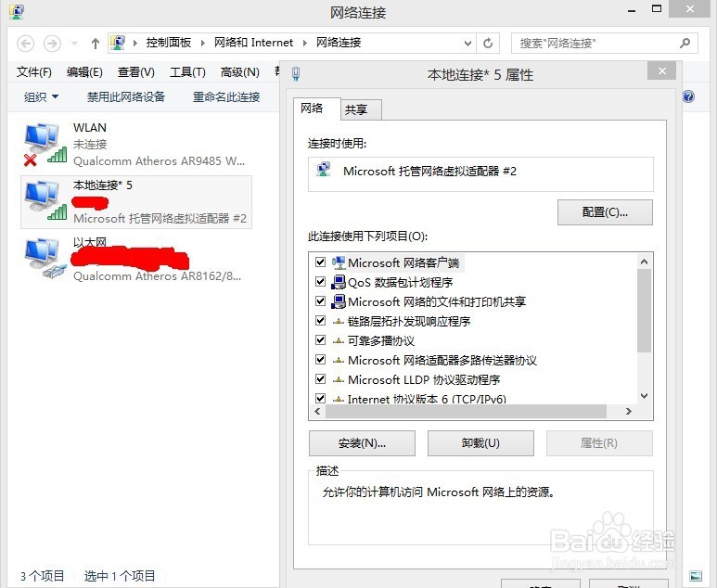This screenshot has height=588, width=717.
Task: Click the properties dialog title icon
Action: (x=296, y=73)
